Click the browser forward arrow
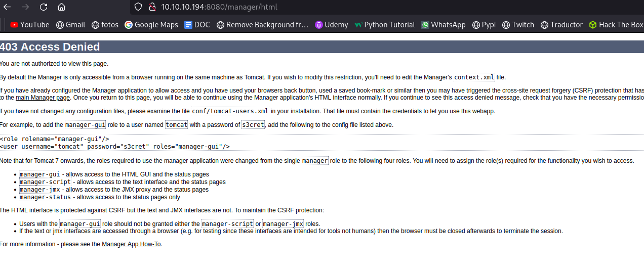644x272 pixels. pos(25,7)
